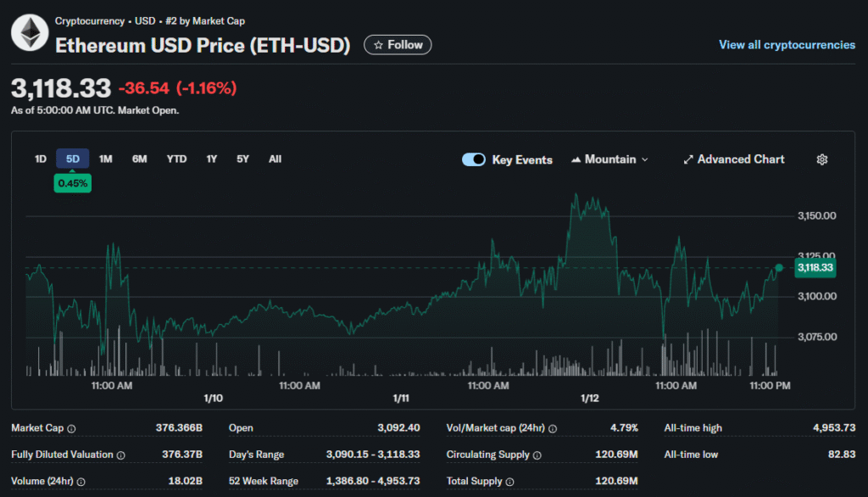Image resolution: width=868 pixels, height=497 pixels.
Task: Click the green 0.45% badge under 5D
Action: click(x=72, y=183)
